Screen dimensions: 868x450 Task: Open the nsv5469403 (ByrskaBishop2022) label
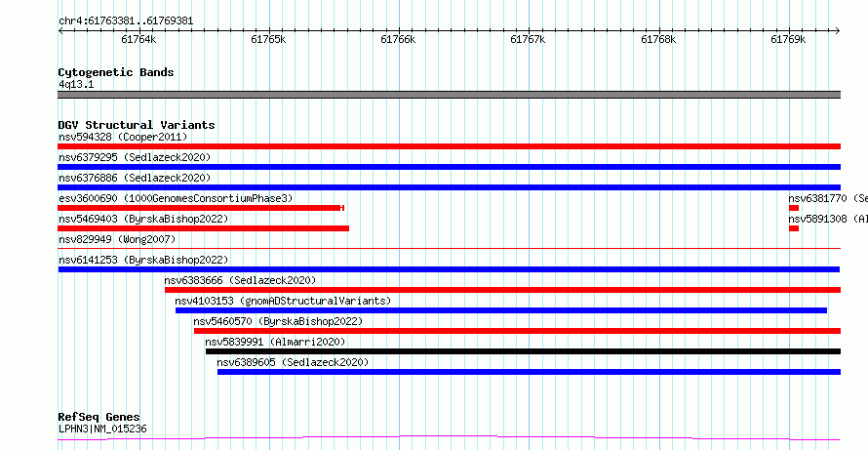click(x=143, y=219)
